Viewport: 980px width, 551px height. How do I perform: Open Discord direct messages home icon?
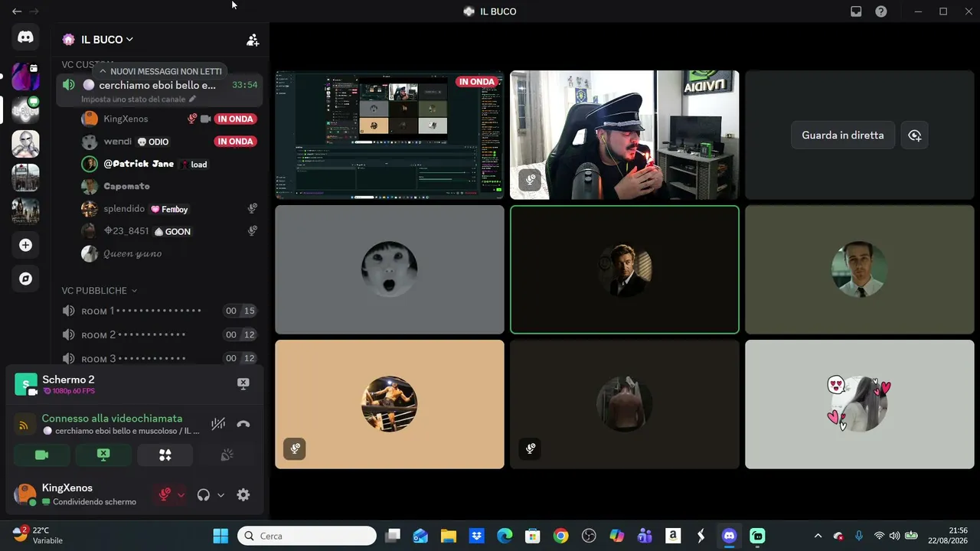(x=25, y=37)
